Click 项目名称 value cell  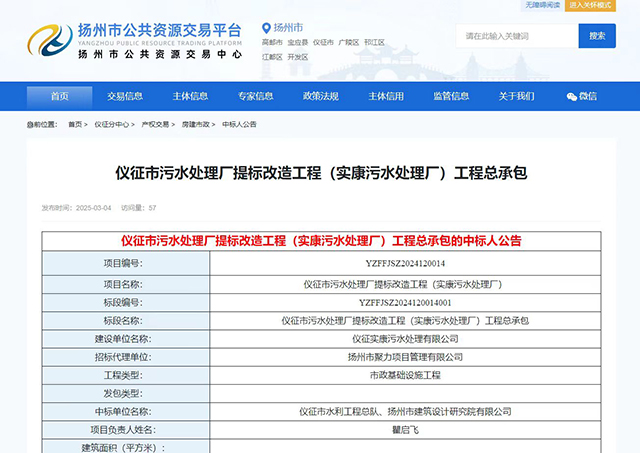tap(405, 284)
